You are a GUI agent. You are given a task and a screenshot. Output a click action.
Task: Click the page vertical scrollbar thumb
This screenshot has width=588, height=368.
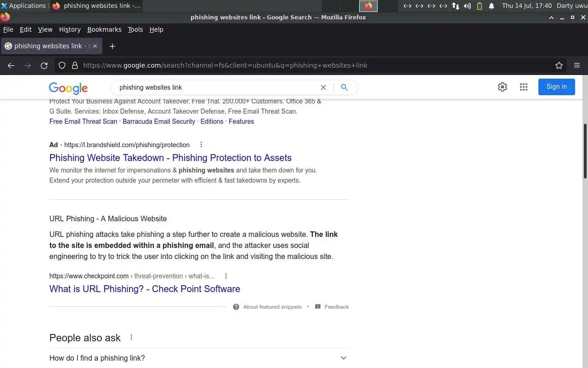click(585, 151)
